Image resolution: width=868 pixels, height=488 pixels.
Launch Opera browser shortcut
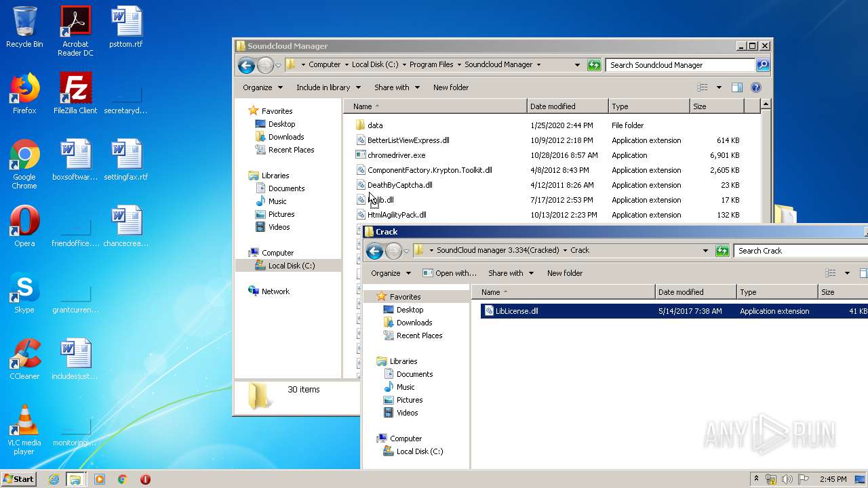click(x=24, y=226)
